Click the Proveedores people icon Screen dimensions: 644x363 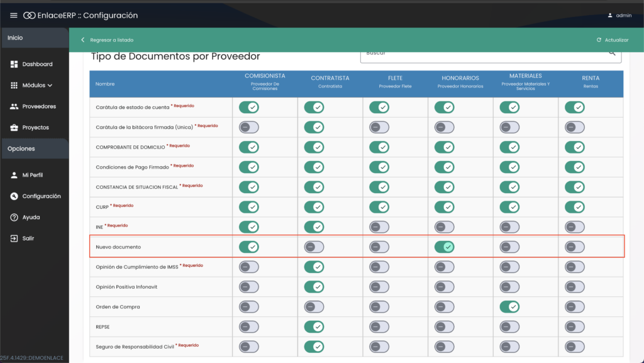click(14, 106)
